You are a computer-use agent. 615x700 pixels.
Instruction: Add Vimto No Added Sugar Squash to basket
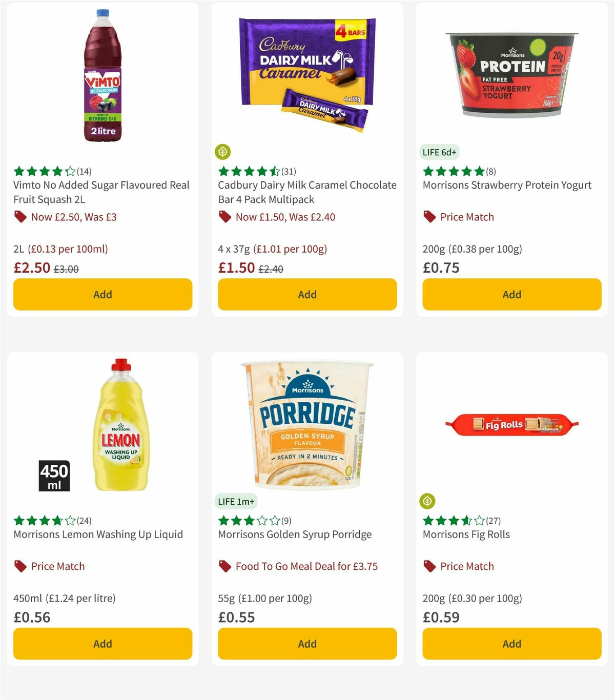(x=102, y=294)
